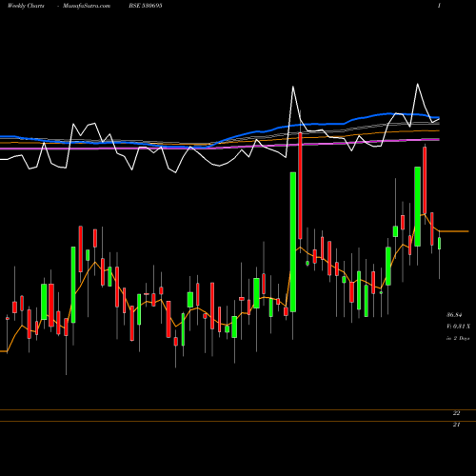Viewport: 476px width, 476px height.
Task: Click the 'BSE 530695' stock code label
Action: [146, 6]
